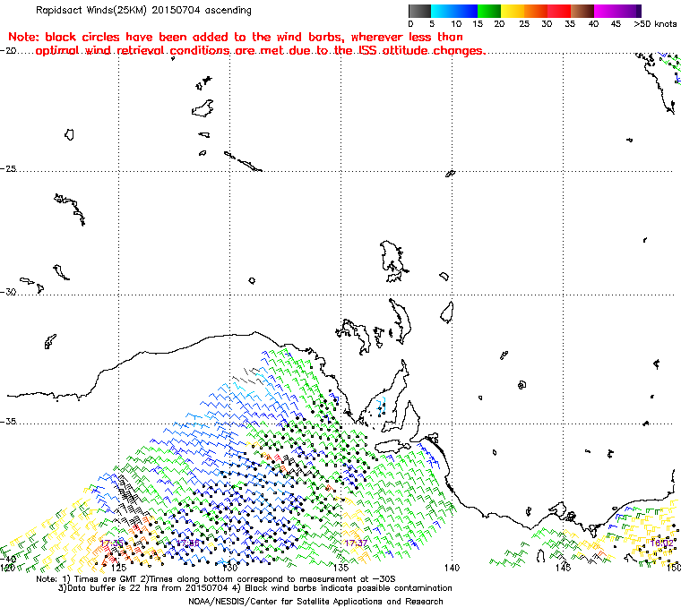Click the '17:36' swath time label
The width and height of the screenshot is (681, 616).
click(x=187, y=543)
